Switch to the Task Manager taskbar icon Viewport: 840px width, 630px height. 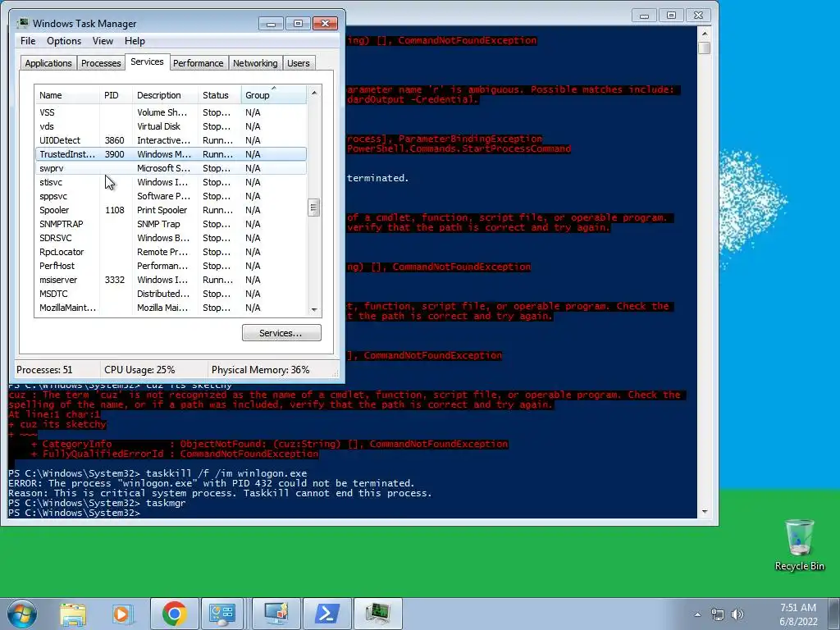pos(377,614)
